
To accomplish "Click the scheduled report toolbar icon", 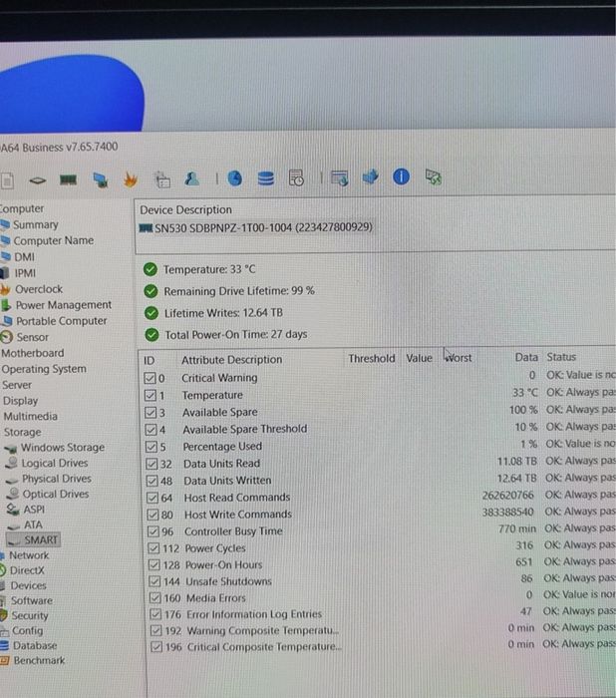I will 296,177.
